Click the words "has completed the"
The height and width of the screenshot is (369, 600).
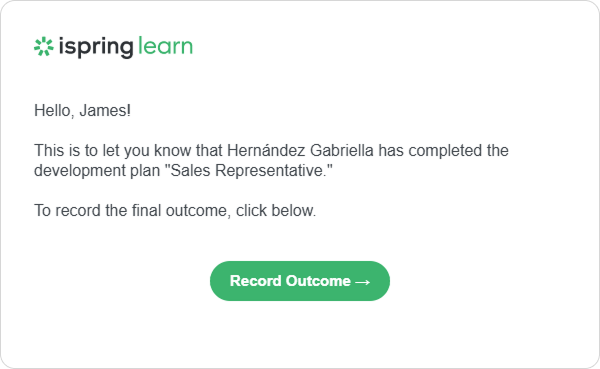tap(443, 150)
